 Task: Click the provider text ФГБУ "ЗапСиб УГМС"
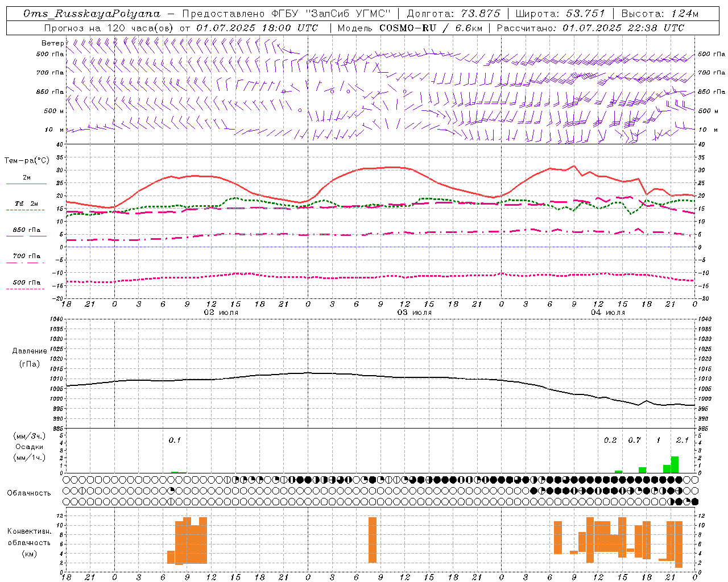tap(332, 14)
